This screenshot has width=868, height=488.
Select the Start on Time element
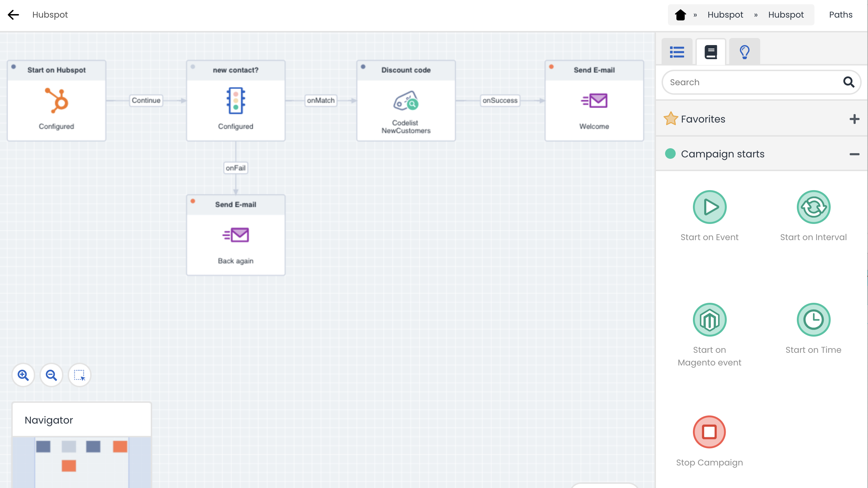(x=813, y=320)
